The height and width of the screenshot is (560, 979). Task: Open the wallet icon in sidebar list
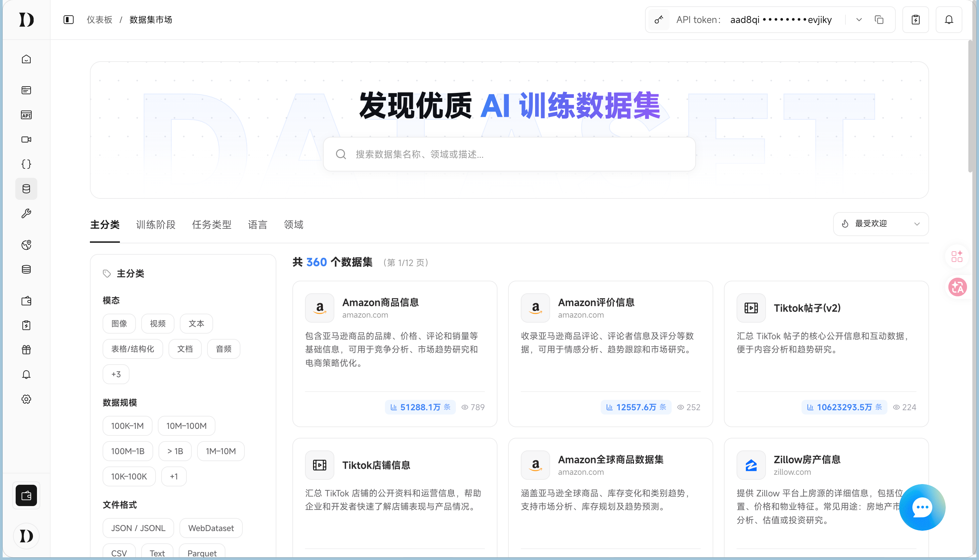(x=26, y=301)
